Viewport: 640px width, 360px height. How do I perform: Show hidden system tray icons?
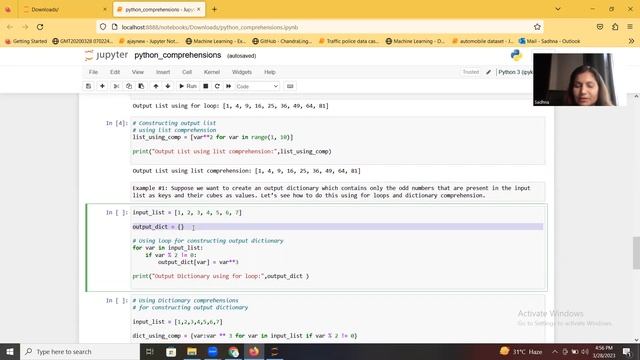coord(555,351)
